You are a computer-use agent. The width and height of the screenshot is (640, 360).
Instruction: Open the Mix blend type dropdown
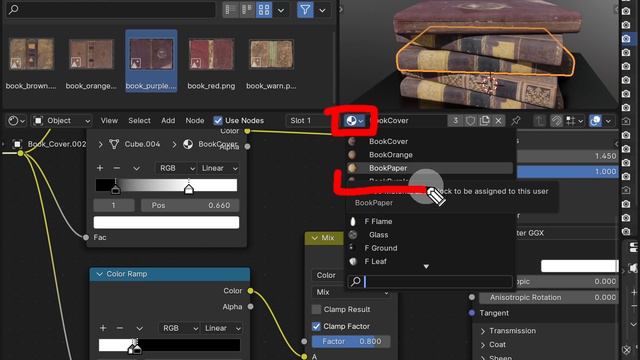[x=351, y=292]
